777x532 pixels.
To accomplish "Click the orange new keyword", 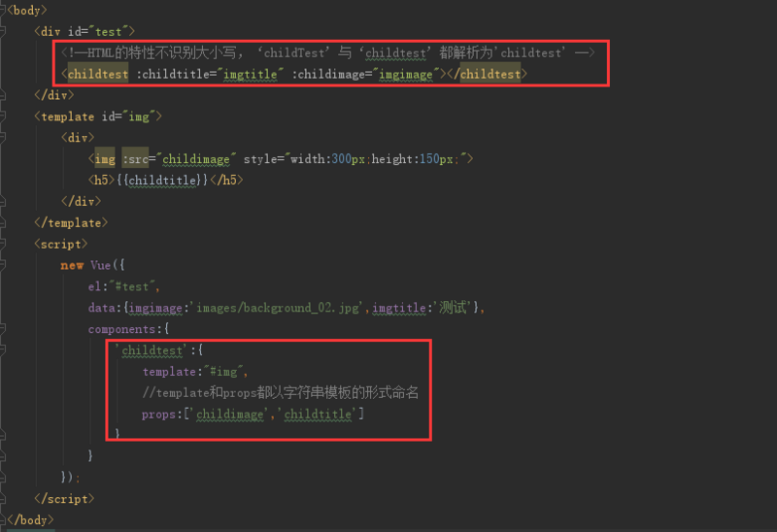I will click(x=72, y=265).
